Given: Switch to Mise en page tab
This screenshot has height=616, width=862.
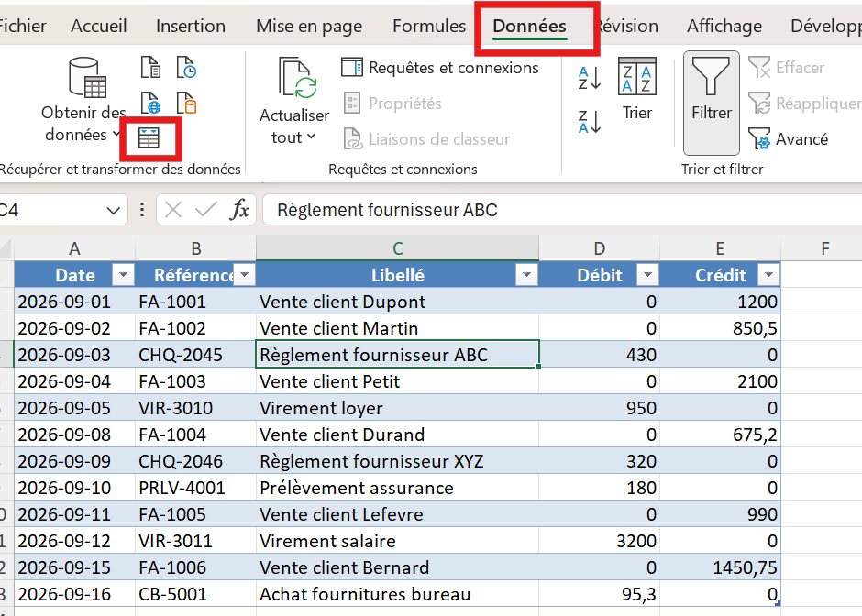Looking at the screenshot, I should [309, 26].
